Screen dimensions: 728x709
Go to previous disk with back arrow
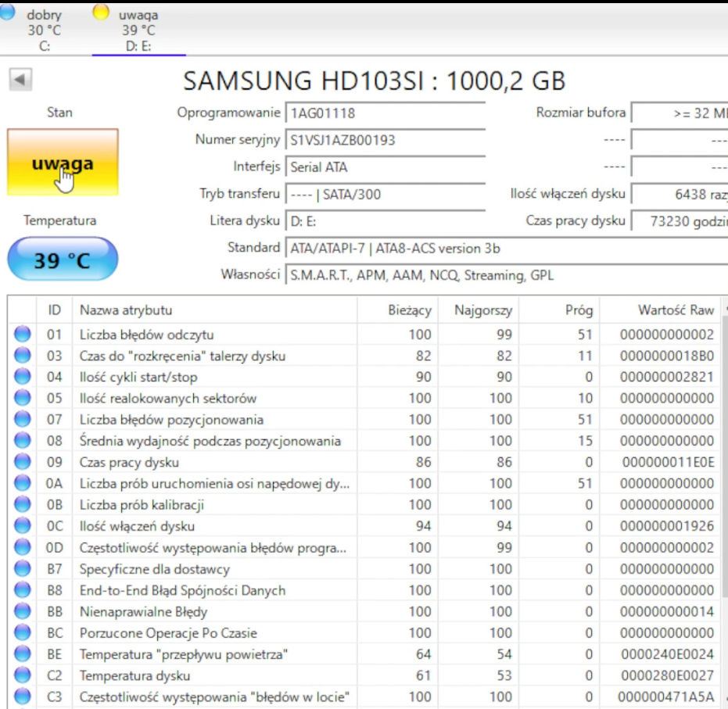(x=20, y=80)
